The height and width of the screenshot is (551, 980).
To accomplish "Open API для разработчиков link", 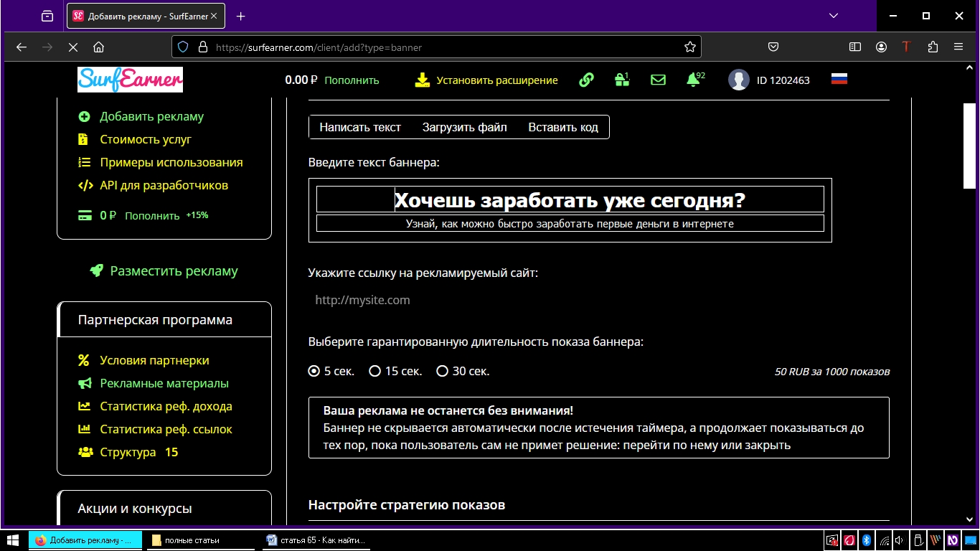I will click(164, 185).
